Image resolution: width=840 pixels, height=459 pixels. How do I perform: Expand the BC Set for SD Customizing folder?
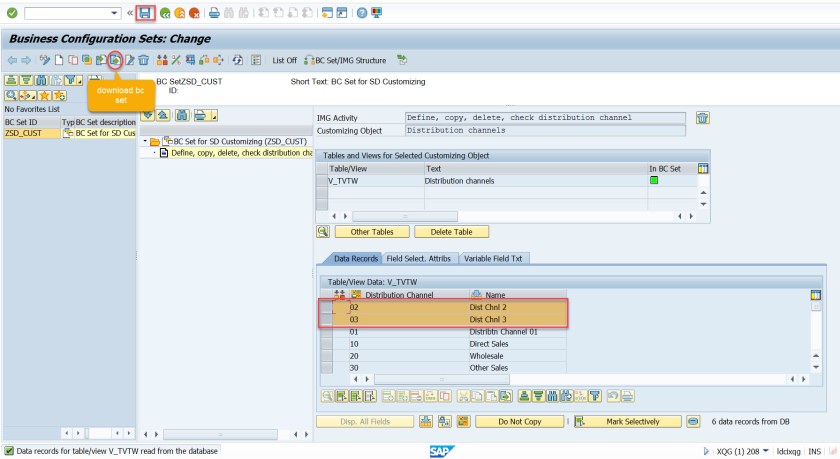145,141
